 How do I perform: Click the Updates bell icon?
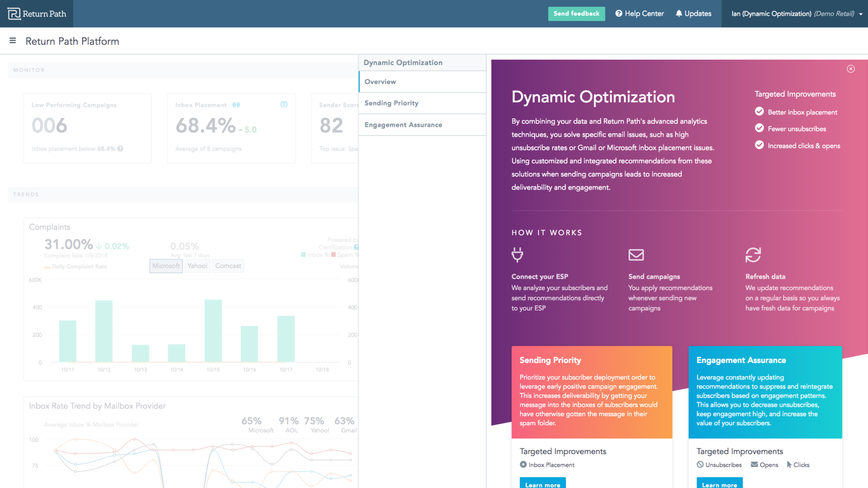coord(679,14)
